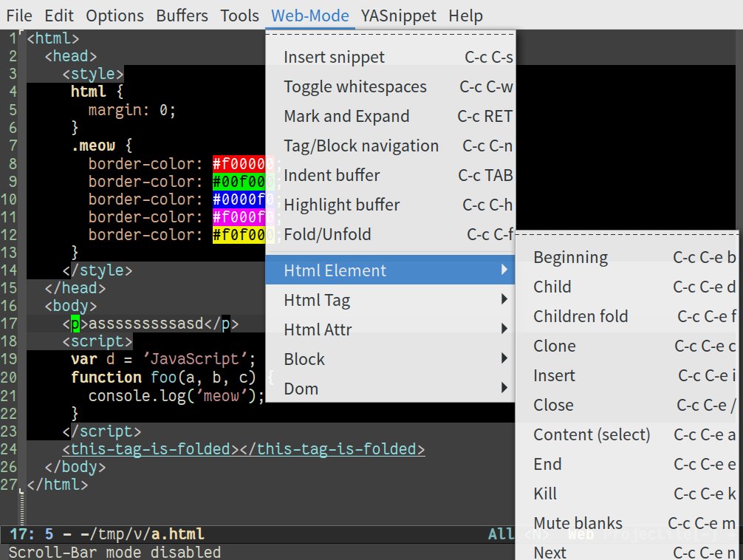Choose End from the submenu

click(627, 464)
